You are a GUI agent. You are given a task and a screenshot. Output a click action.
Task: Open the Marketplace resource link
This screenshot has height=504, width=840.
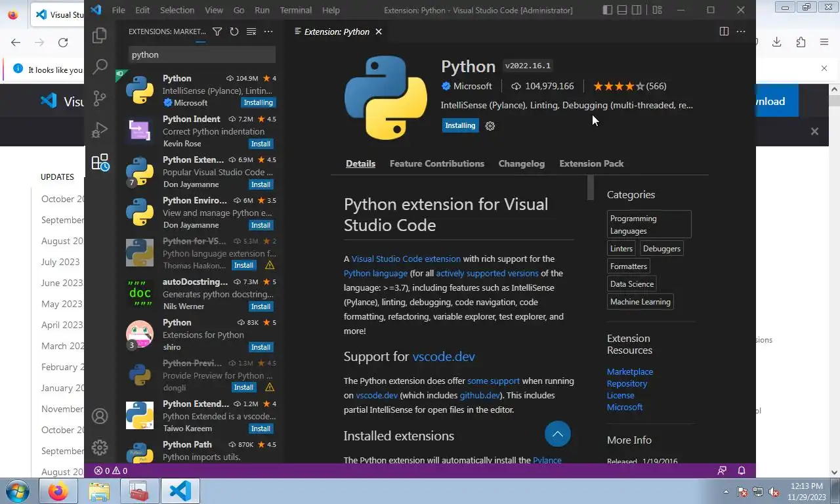[630, 371]
